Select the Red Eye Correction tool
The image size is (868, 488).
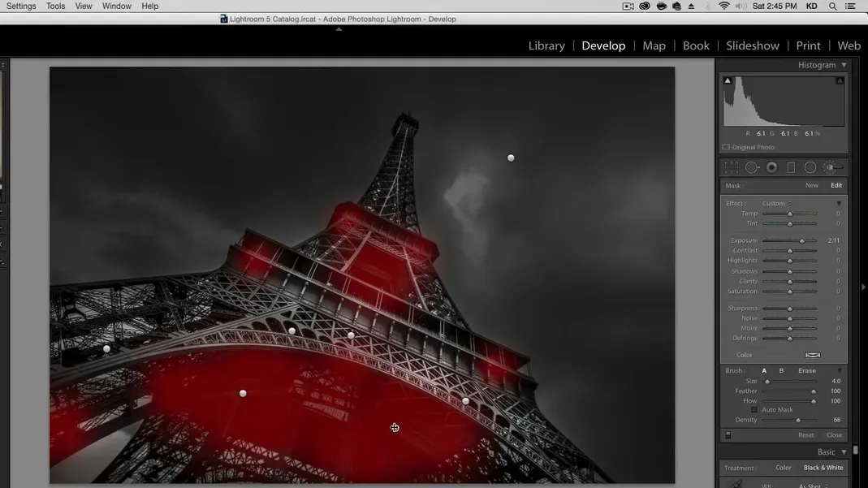771,167
